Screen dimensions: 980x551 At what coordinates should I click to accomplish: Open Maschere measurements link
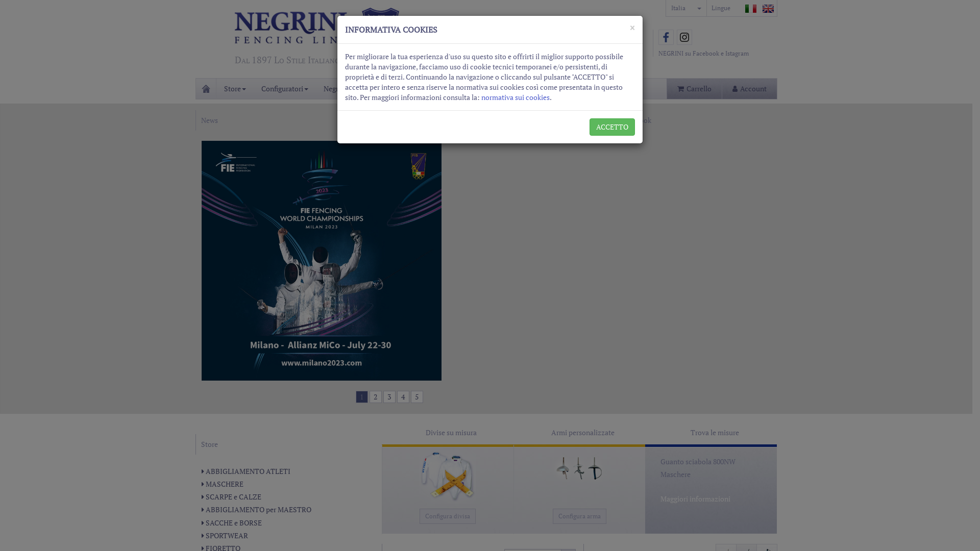(675, 474)
